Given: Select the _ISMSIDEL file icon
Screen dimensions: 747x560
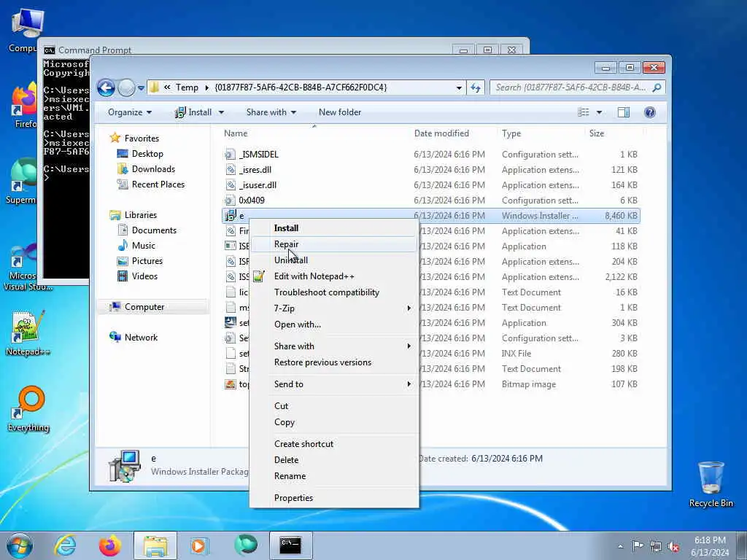Looking at the screenshot, I should pyautogui.click(x=230, y=155).
